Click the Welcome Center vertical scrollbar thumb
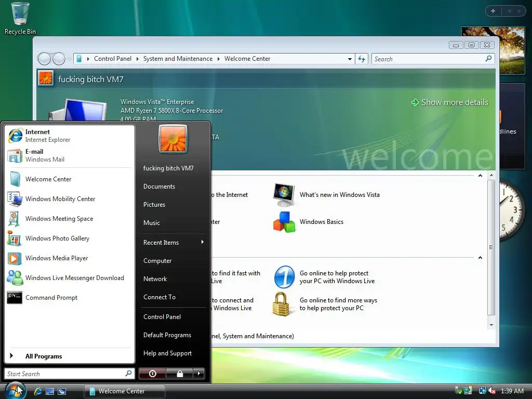Screen dimensions: 532x399 [x=491, y=247]
